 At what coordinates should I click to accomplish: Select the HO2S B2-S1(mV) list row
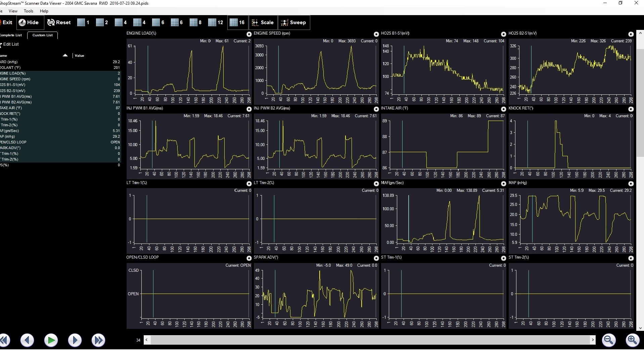pyautogui.click(x=60, y=91)
